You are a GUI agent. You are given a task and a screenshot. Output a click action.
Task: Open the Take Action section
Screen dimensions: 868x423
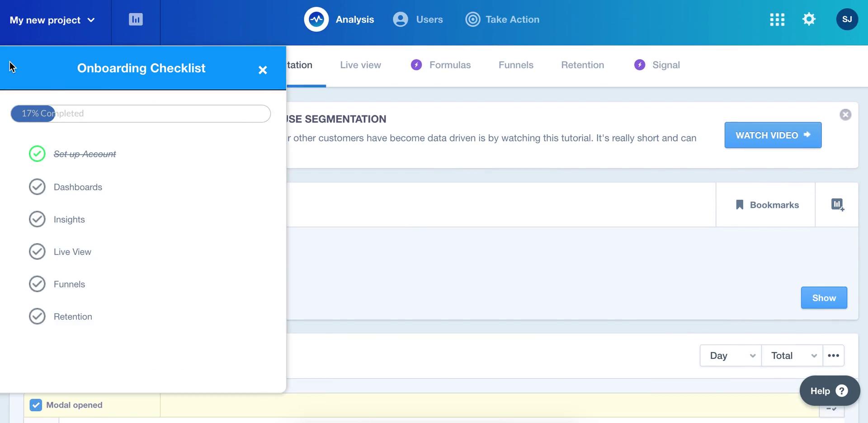pos(502,19)
